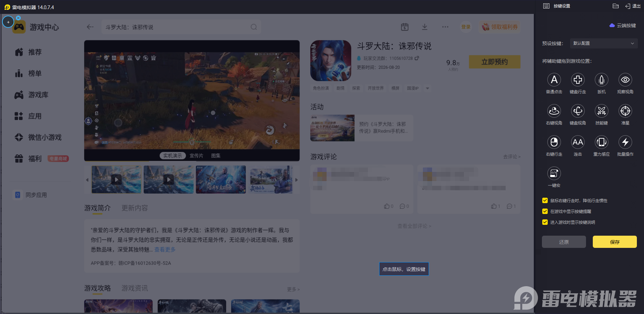
Task: Open replies on the second review
Action: pyautogui.click(x=511, y=206)
